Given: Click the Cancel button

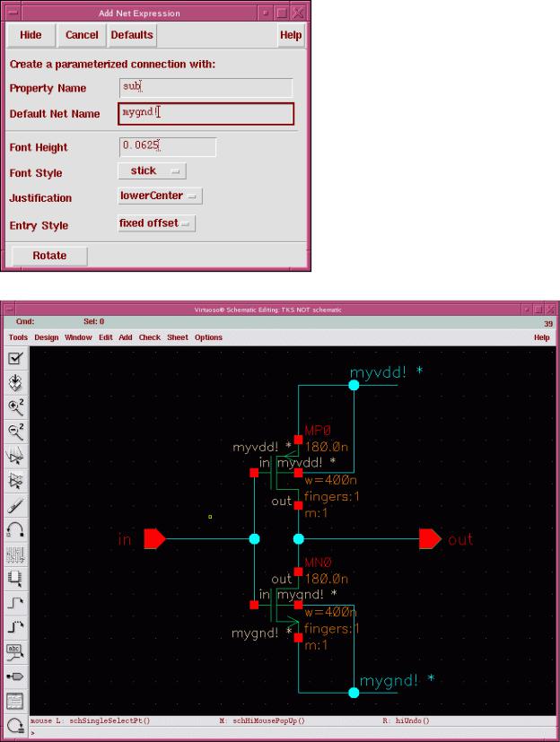Looking at the screenshot, I should coord(82,35).
